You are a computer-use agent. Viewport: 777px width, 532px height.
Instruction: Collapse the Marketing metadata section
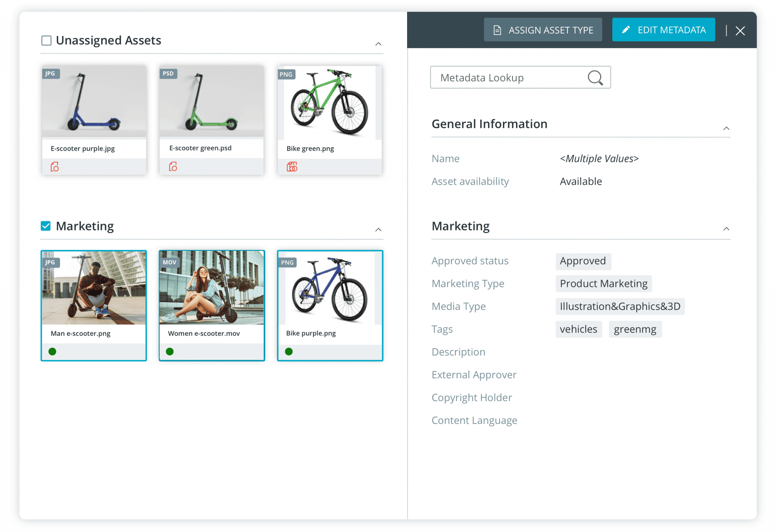tap(727, 229)
